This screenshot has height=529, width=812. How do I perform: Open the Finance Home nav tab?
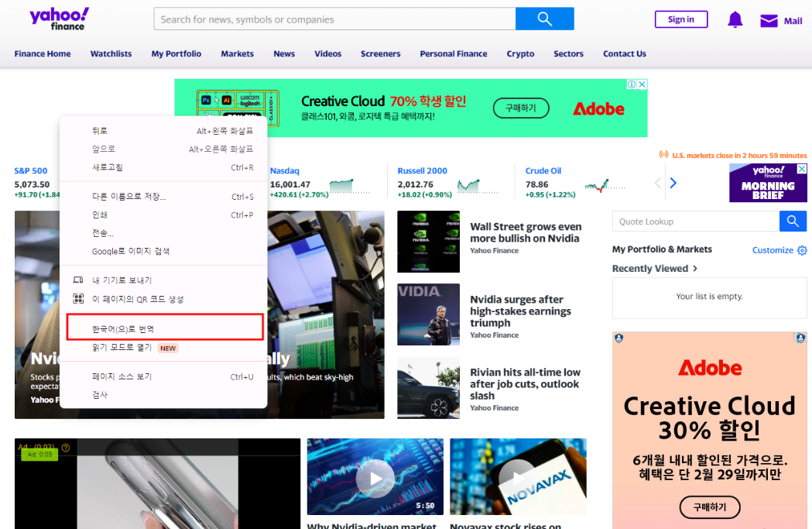(43, 53)
